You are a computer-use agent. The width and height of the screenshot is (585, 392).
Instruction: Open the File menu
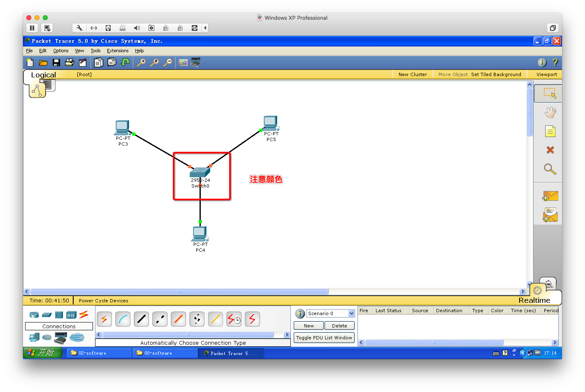(29, 51)
